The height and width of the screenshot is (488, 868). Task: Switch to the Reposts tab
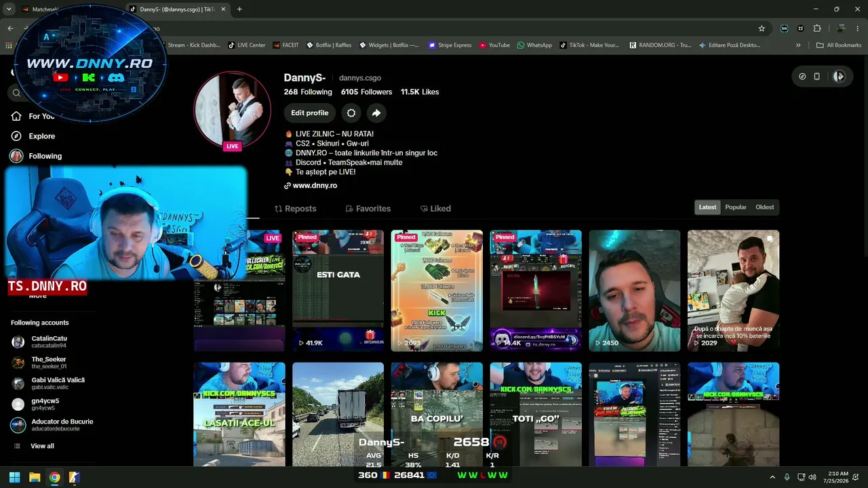295,209
